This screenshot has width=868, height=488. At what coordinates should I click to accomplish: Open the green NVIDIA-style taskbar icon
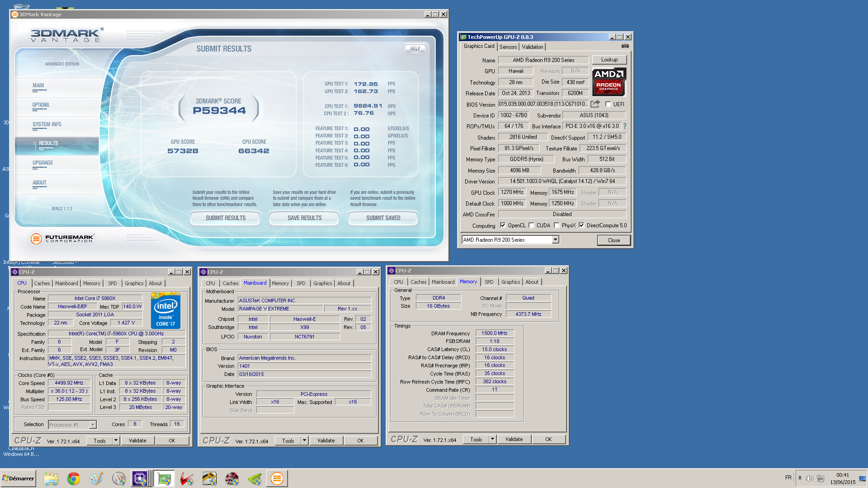[x=255, y=479]
